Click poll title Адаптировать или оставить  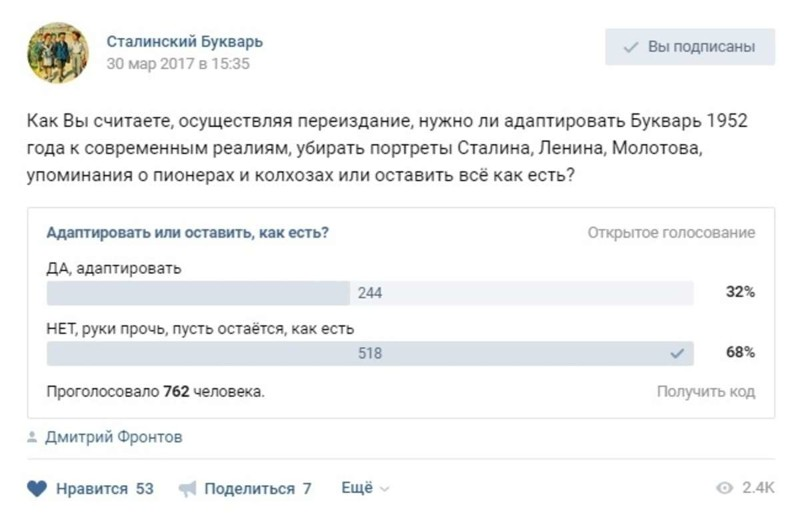[x=188, y=233]
